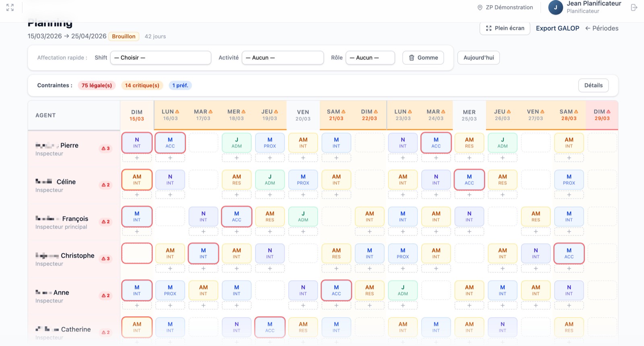
Task: Click the warning triangle on SAM 21/03 header
Action: (343, 112)
